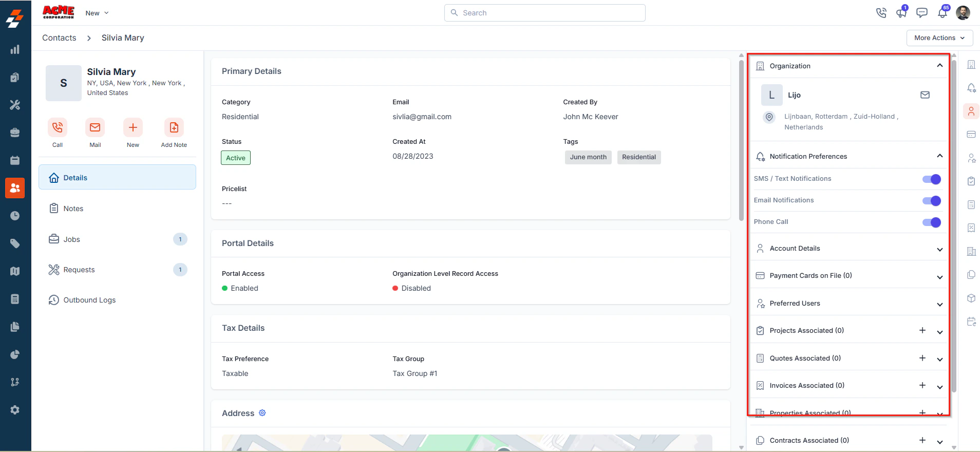The image size is (980, 452).
Task: Open the announcements megaphone icon
Action: pos(901,13)
